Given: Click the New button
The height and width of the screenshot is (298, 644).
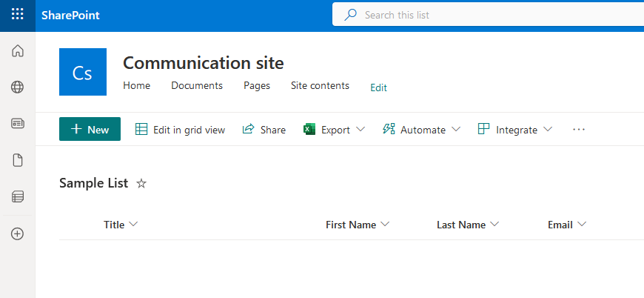Looking at the screenshot, I should (90, 130).
